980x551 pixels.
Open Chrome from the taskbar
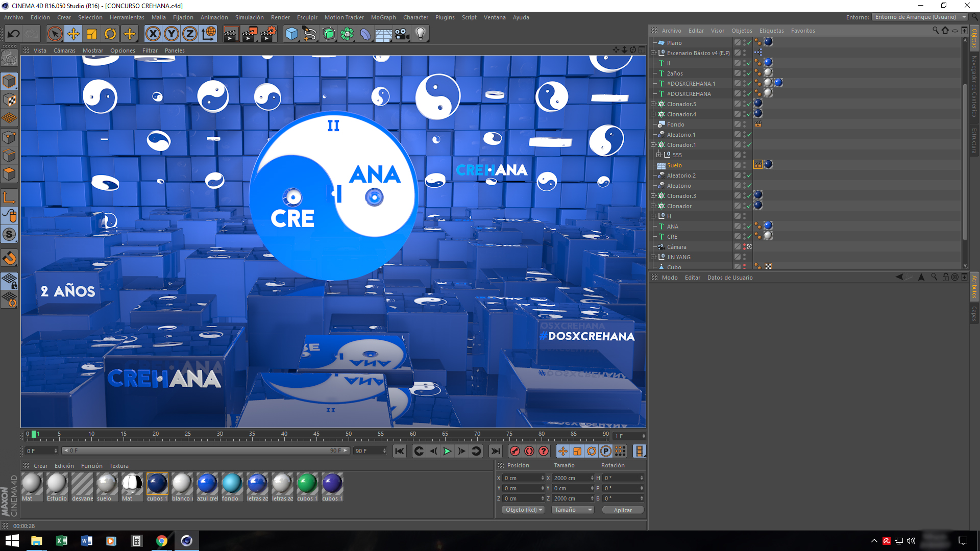pyautogui.click(x=161, y=541)
